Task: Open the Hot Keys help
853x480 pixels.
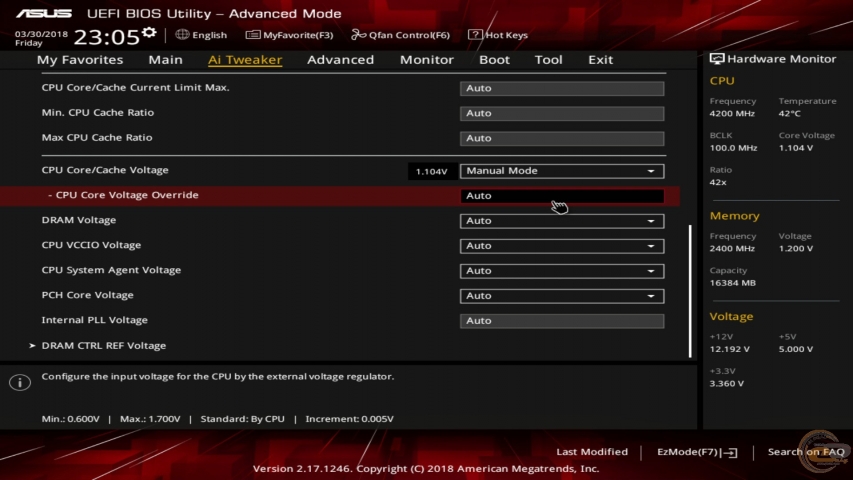Action: (498, 35)
